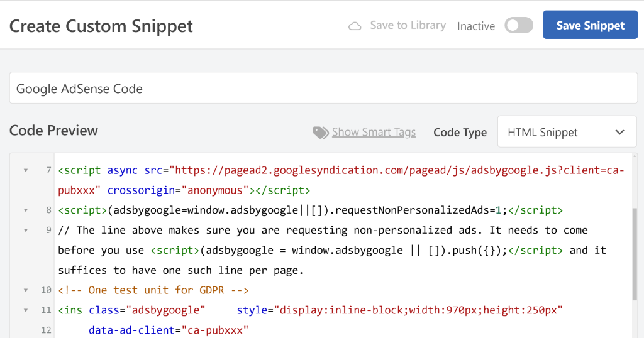Click line number 12 in gutter
Image resolution: width=644 pixels, height=338 pixels.
tap(46, 330)
